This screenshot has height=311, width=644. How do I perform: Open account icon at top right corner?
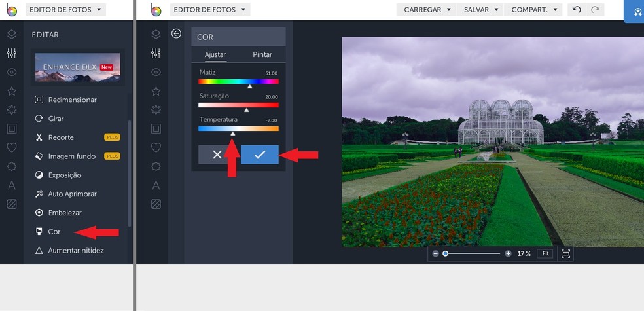(635, 11)
